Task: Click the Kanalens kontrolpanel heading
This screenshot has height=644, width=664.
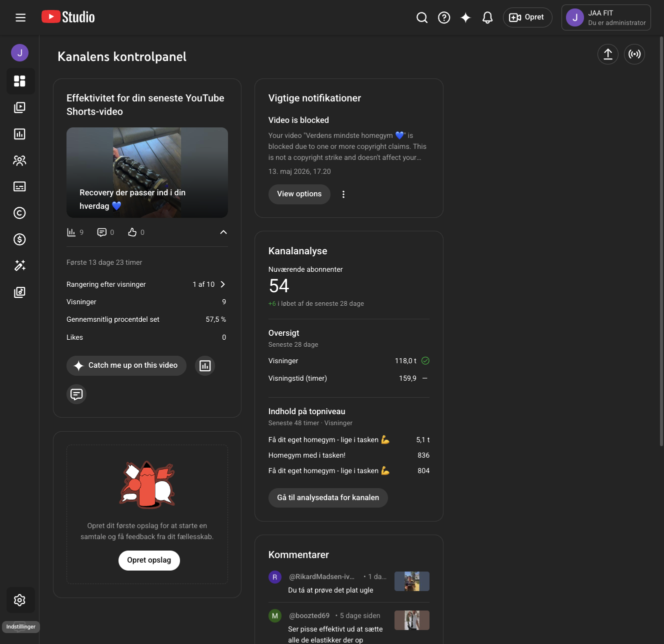Action: coord(122,56)
